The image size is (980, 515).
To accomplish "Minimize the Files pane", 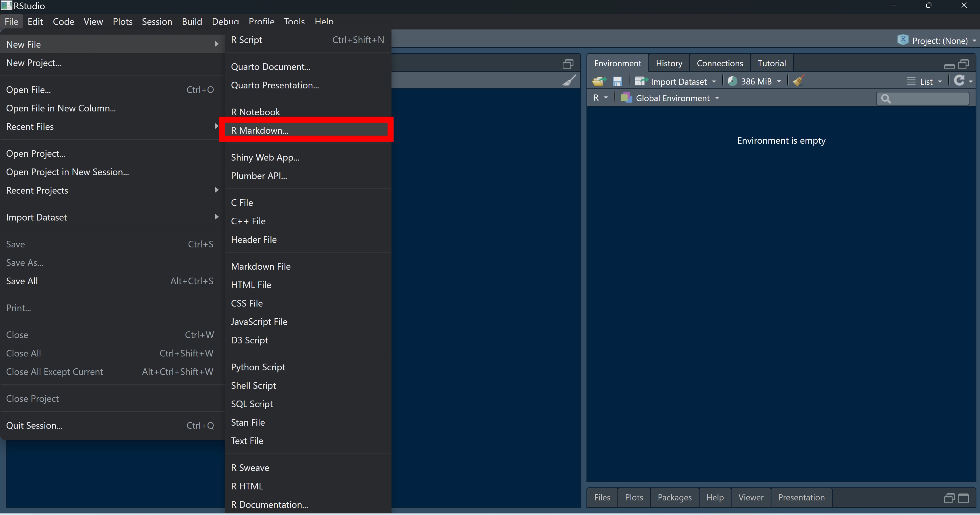I will pos(949,498).
